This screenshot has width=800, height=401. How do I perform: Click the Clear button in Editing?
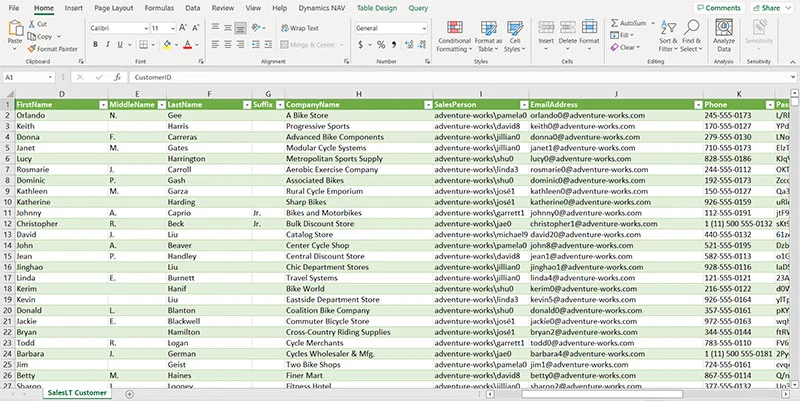[x=625, y=47]
